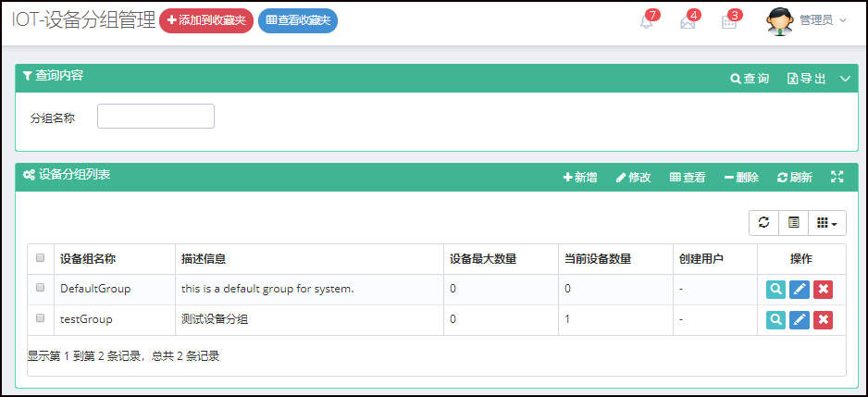Click the edit pencil icon for testGroup
The height and width of the screenshot is (397, 868).
coord(800,320)
